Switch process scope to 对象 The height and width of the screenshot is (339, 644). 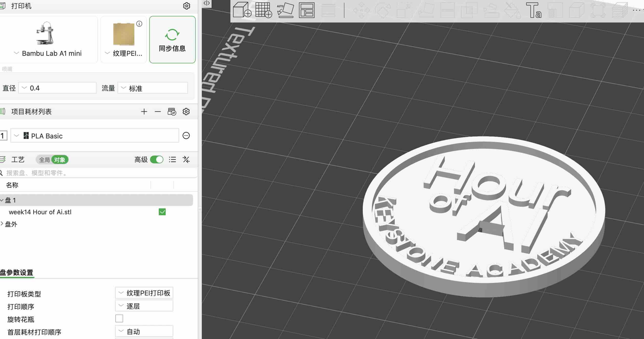(x=60, y=160)
